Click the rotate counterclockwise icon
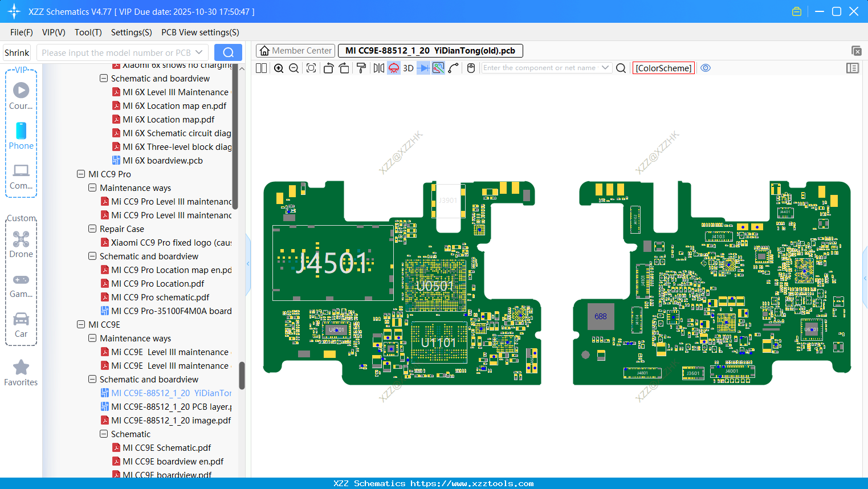 [x=329, y=68]
